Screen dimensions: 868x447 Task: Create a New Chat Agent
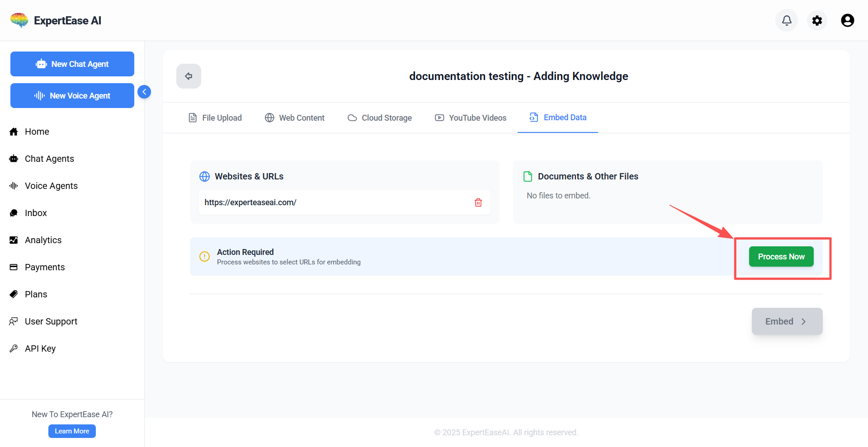pos(72,64)
